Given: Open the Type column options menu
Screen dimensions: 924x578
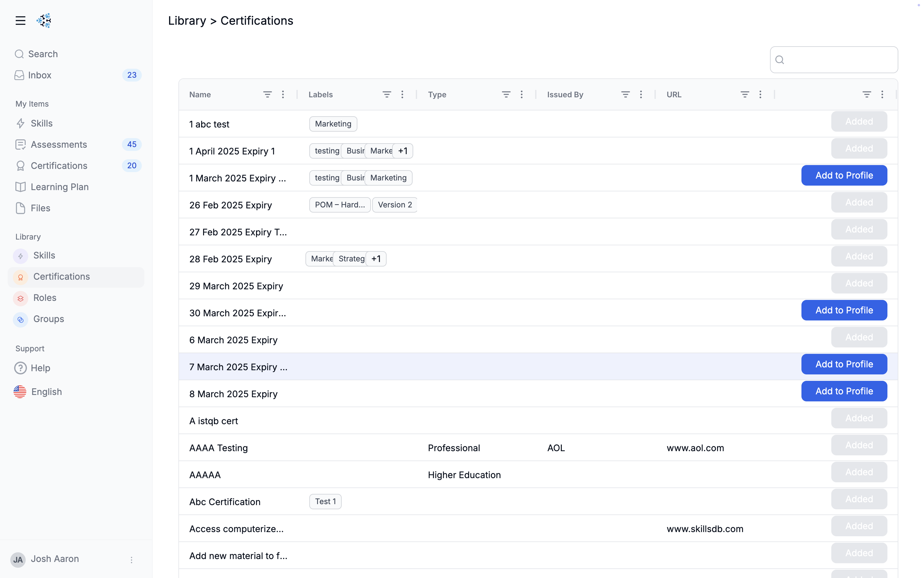Looking at the screenshot, I should point(522,94).
